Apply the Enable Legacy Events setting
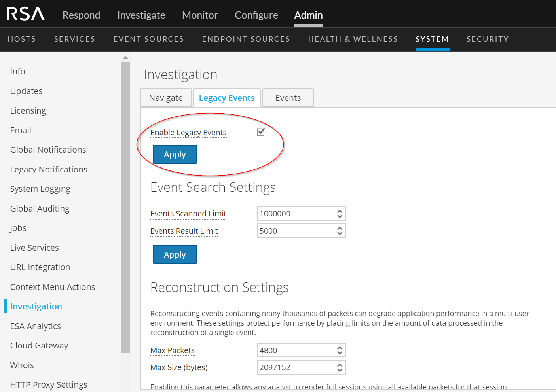Image resolution: width=556 pixels, height=392 pixels. tap(175, 155)
